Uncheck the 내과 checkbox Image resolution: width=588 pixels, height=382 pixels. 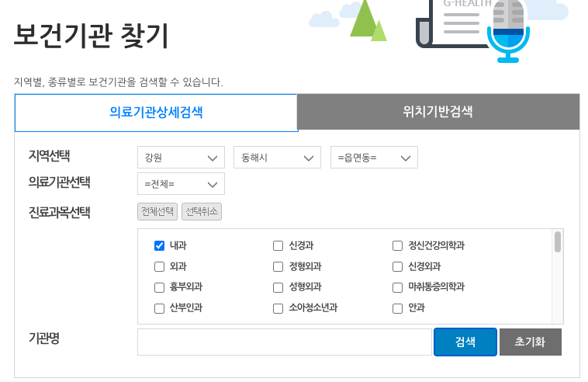[x=159, y=246]
